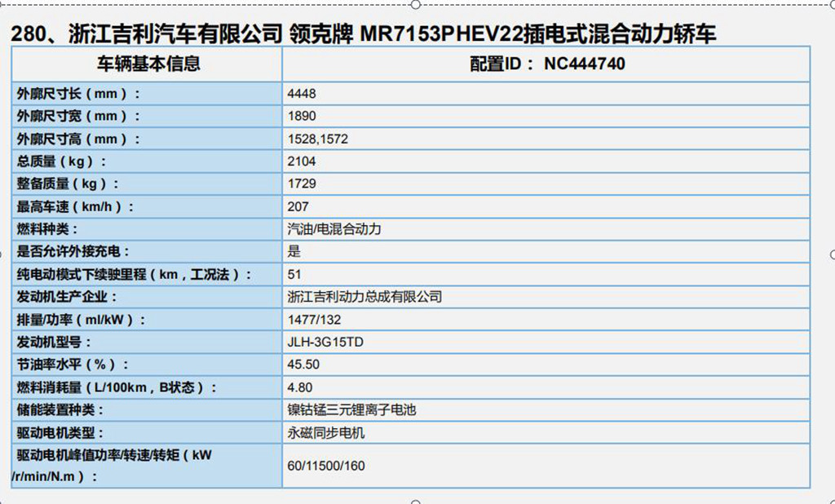Click the value 汽油/电混合动力
This screenshot has height=504, width=835.
click(x=334, y=229)
